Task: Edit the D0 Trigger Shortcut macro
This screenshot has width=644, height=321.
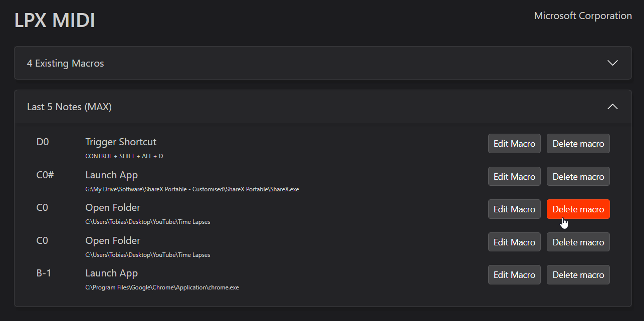Action: (514, 144)
